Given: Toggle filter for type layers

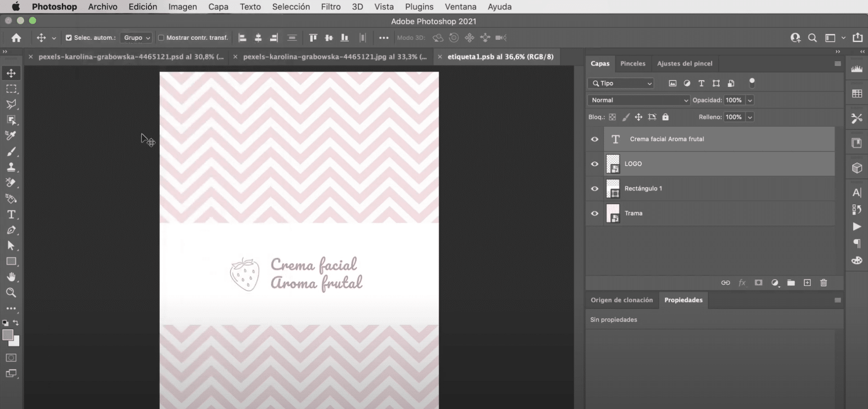Looking at the screenshot, I should (701, 83).
